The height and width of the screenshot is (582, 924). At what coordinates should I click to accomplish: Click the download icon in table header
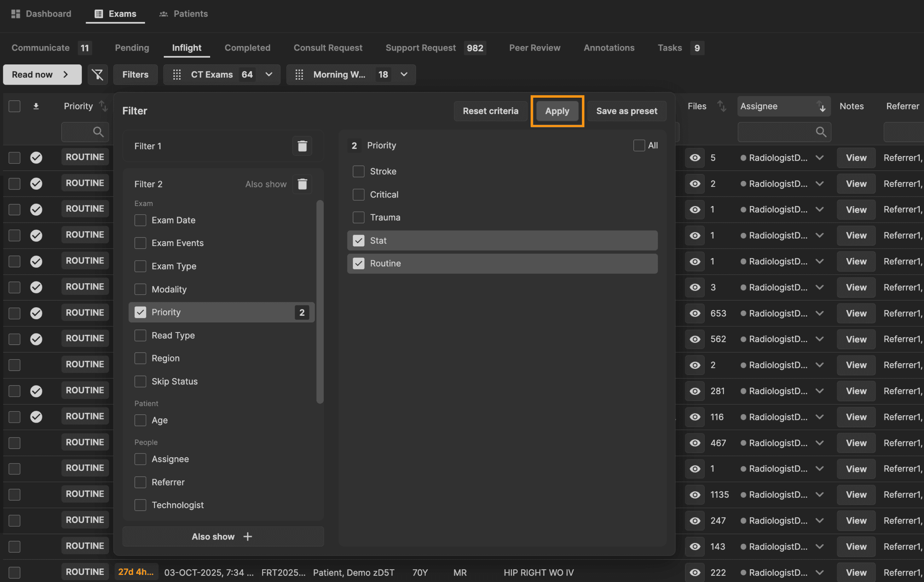36,106
